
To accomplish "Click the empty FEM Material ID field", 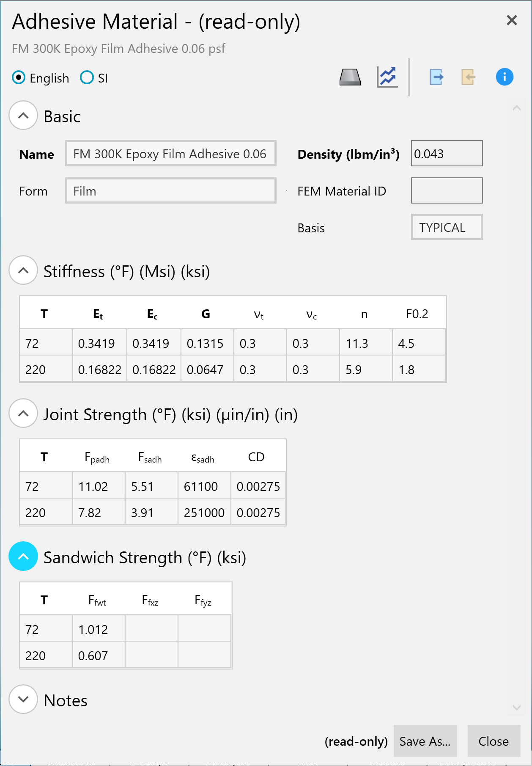I will pos(447,191).
